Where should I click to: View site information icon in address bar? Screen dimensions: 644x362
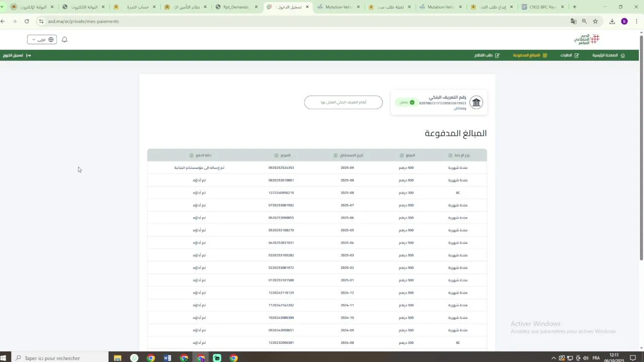(41, 22)
